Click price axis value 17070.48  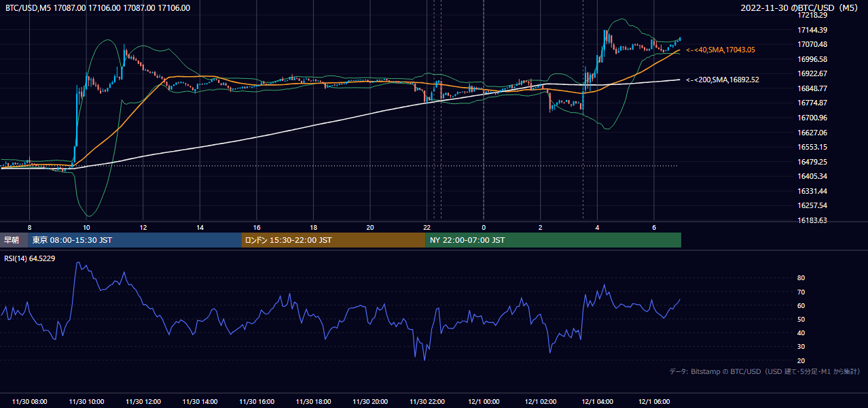812,44
